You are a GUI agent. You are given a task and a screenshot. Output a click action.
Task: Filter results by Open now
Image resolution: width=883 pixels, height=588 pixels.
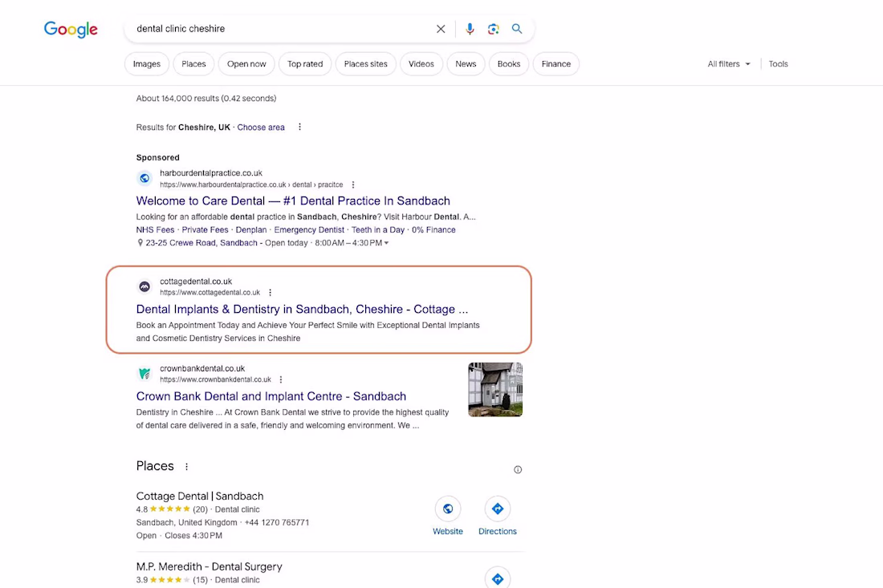[246, 64]
